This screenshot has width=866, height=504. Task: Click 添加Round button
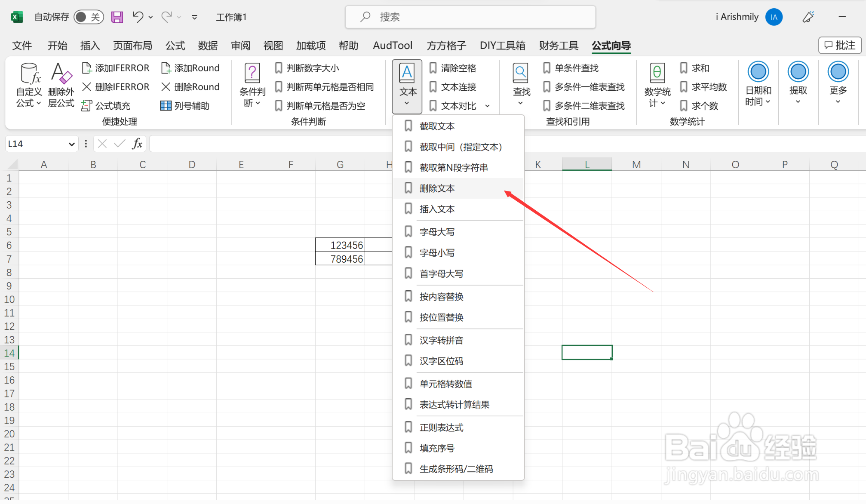pyautogui.click(x=190, y=68)
